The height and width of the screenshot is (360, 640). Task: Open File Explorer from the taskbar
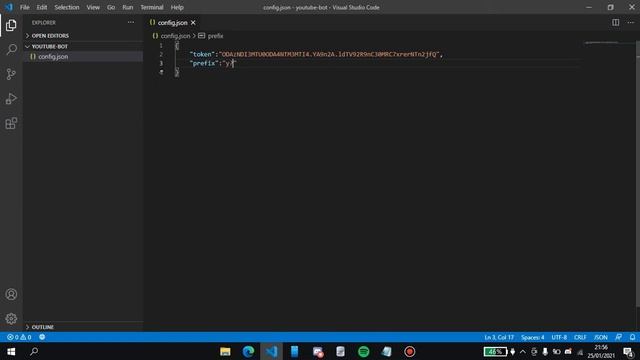click(225, 351)
